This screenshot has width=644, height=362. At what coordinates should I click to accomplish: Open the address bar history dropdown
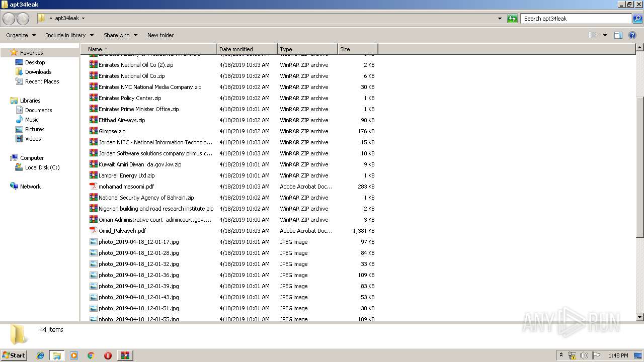point(500,19)
